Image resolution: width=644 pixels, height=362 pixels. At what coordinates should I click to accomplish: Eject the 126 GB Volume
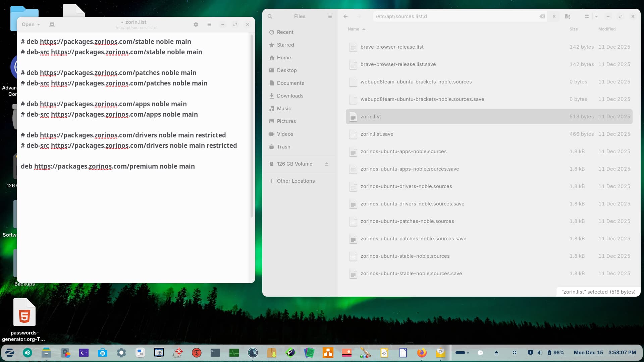(x=327, y=164)
